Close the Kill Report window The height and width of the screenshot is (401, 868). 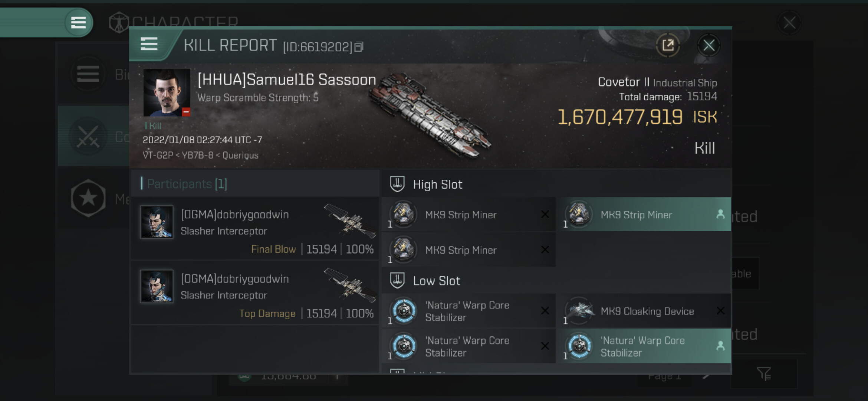(708, 46)
